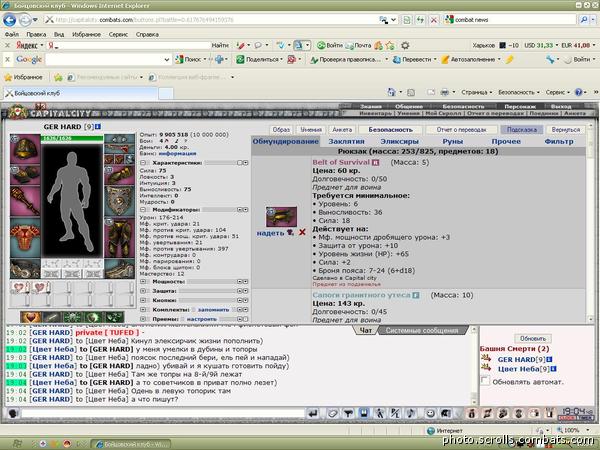Click the Обновить button
600x450 pixels.
click(x=533, y=338)
